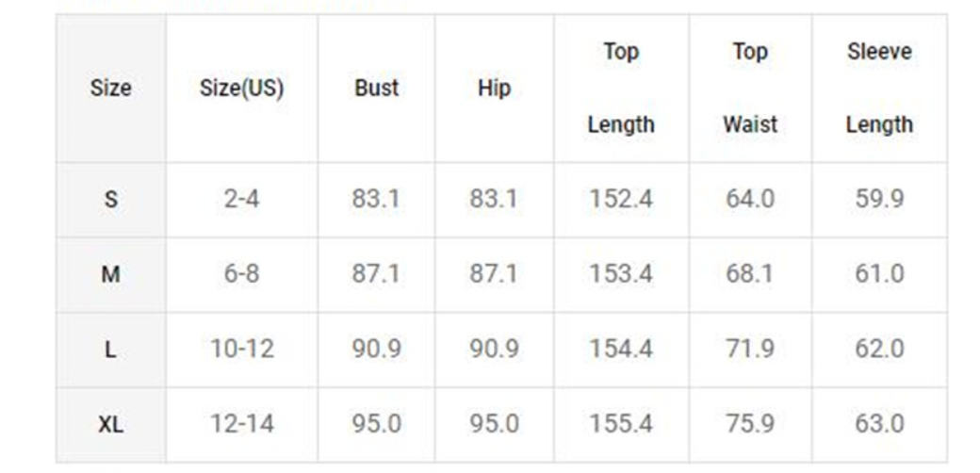Click the L size row label
This screenshot has height=473, width=980.
110,350
